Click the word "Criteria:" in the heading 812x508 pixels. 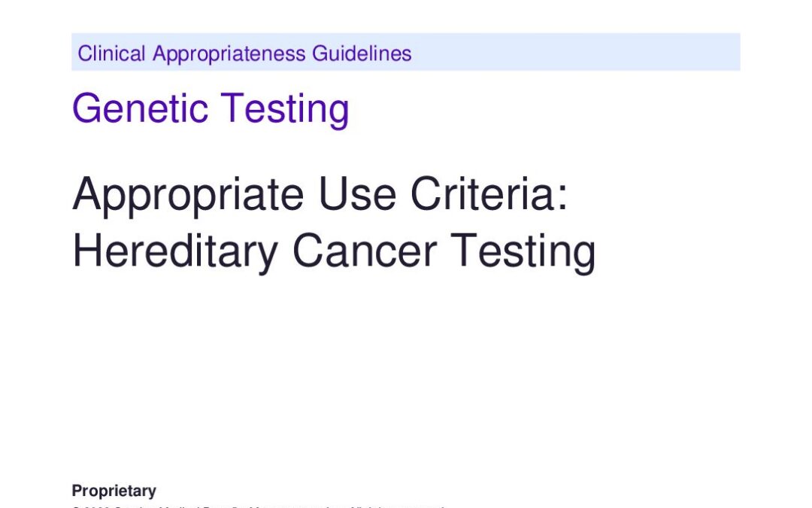[x=487, y=194]
